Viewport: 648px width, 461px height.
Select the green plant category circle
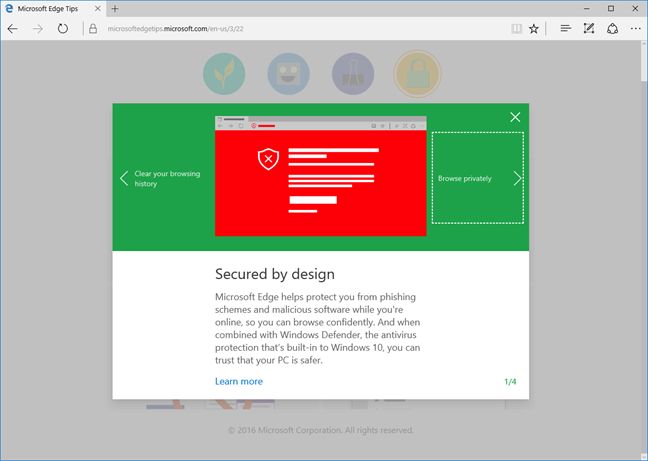[x=224, y=74]
